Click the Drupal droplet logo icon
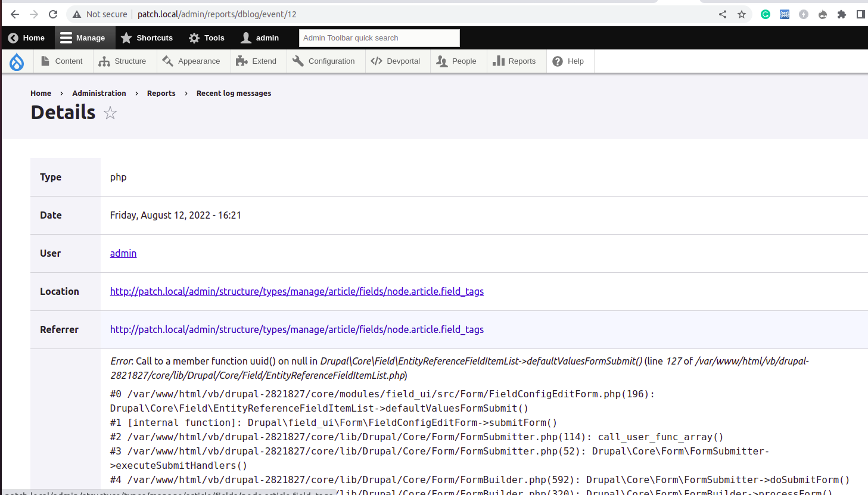 [x=16, y=61]
